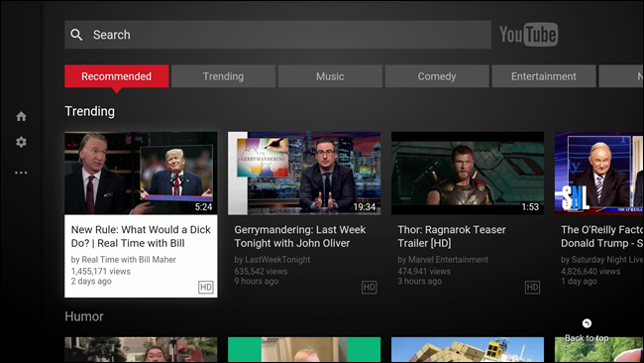Open the Home icon in sidebar
The image size is (644, 363).
pos(22,116)
